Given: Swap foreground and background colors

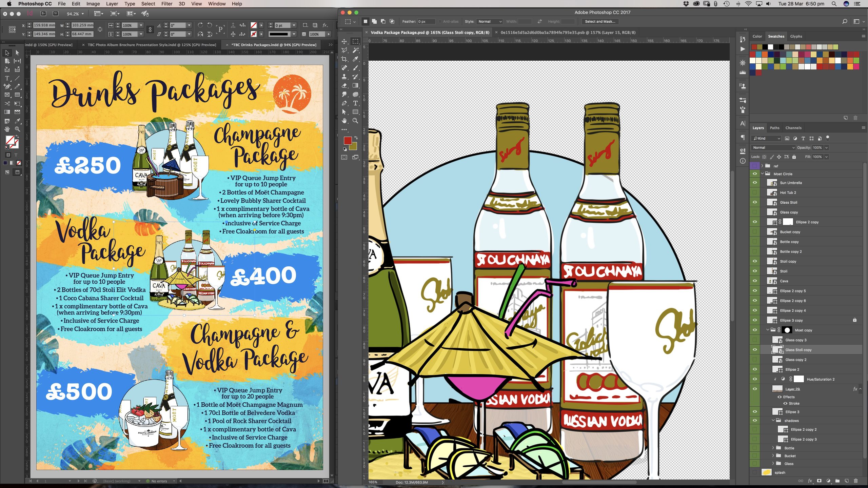Looking at the screenshot, I should click(356, 138).
